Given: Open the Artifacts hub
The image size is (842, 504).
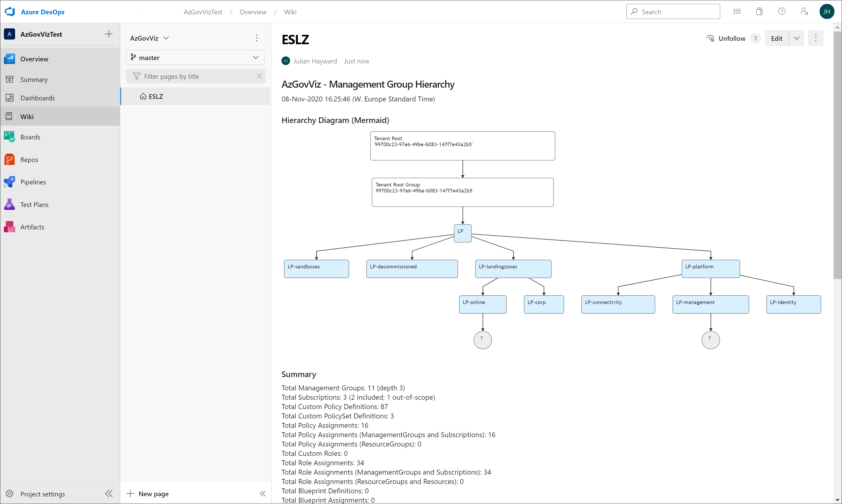Looking at the screenshot, I should pos(32,227).
